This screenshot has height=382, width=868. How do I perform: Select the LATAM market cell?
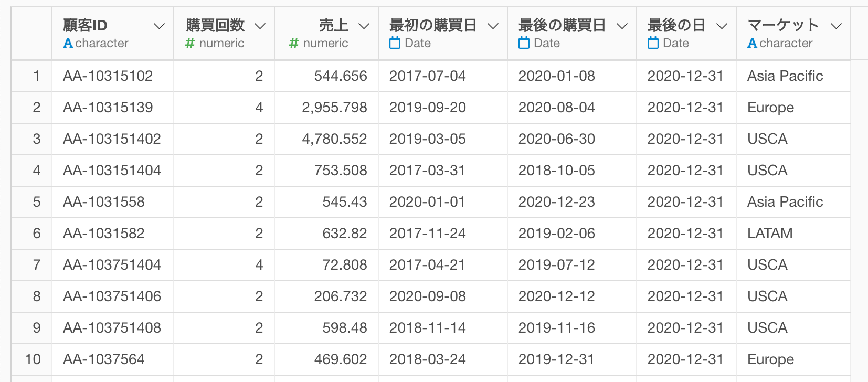(770, 234)
